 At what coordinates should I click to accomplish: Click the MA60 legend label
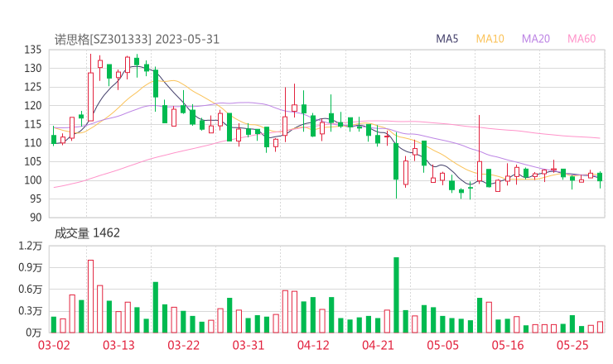582,39
